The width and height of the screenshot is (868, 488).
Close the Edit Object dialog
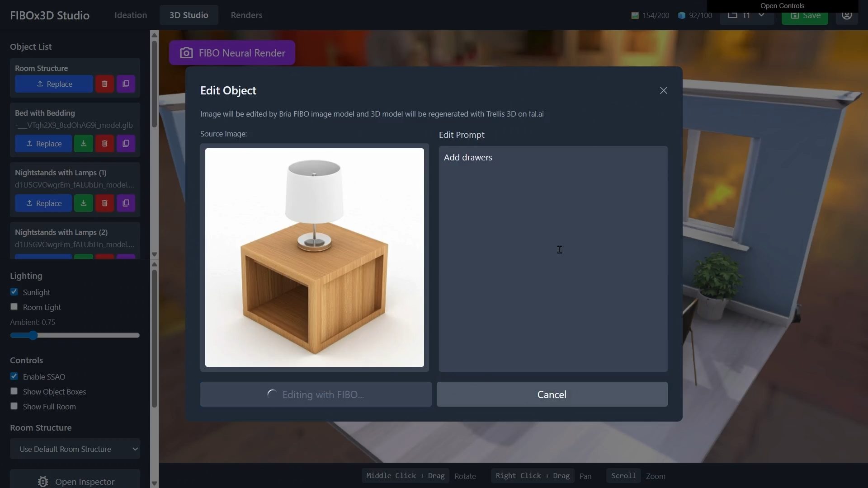pos(663,90)
